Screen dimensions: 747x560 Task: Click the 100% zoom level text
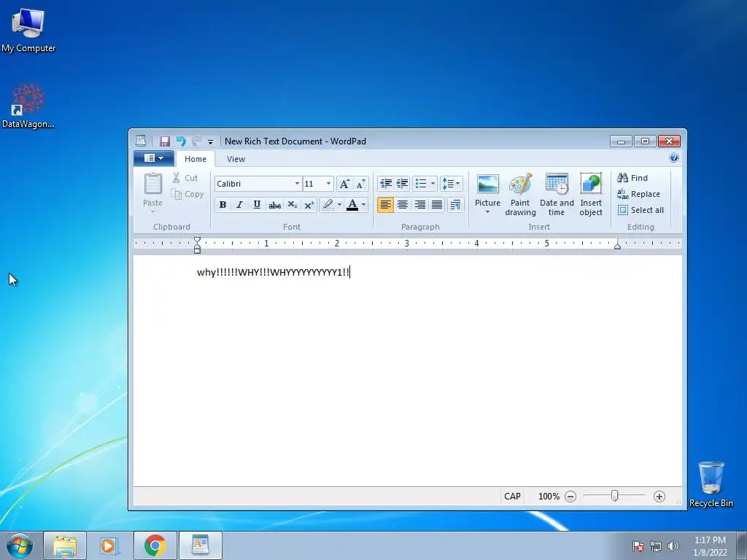pos(549,496)
